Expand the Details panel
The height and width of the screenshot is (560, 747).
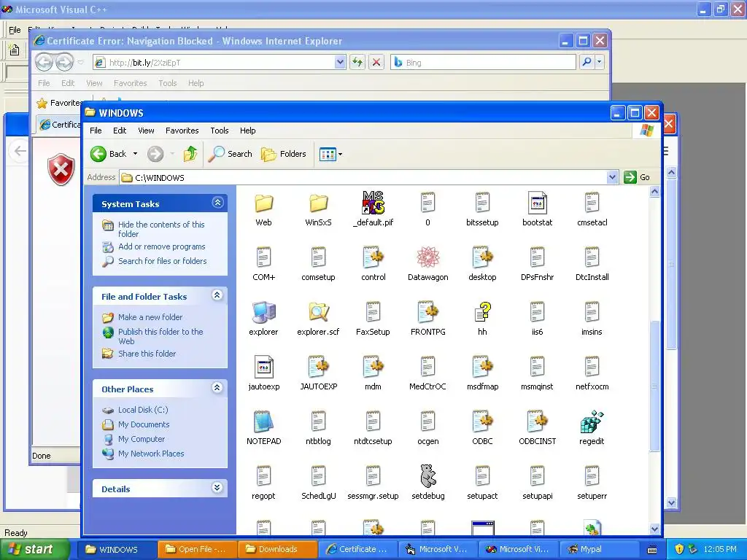[x=217, y=488]
